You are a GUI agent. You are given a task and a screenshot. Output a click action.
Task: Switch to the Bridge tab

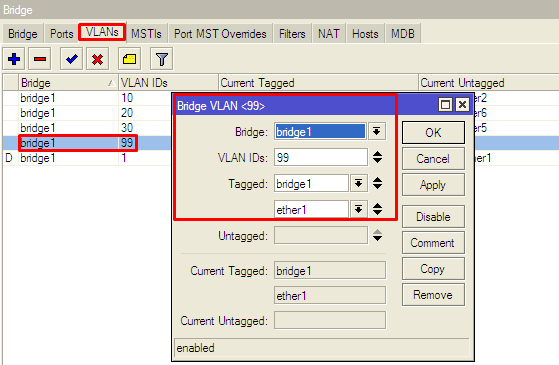pos(23,34)
